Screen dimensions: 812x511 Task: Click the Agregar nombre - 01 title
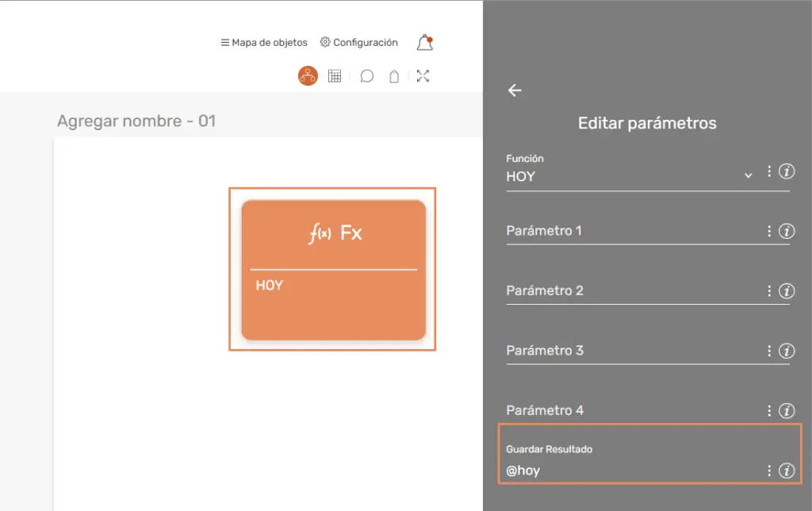pos(136,121)
